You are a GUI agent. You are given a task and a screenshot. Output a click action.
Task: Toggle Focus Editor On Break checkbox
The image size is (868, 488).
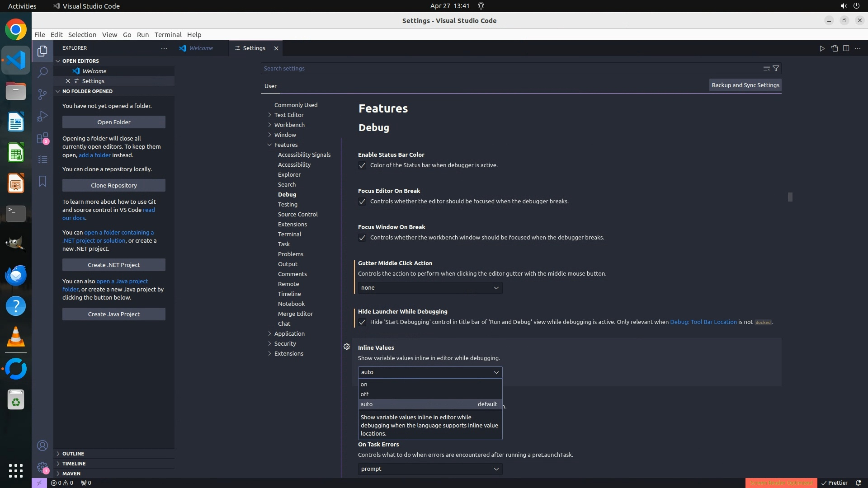pos(362,202)
